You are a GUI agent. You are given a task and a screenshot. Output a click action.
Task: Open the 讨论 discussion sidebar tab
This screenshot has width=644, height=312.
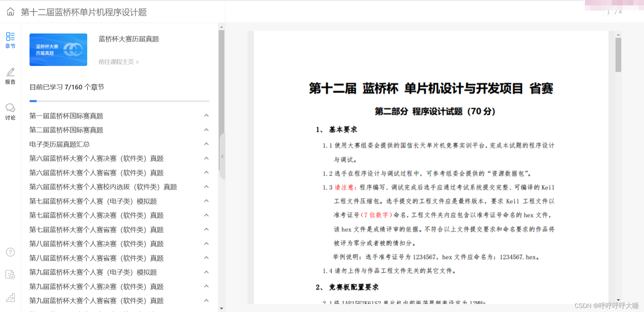pos(10,112)
